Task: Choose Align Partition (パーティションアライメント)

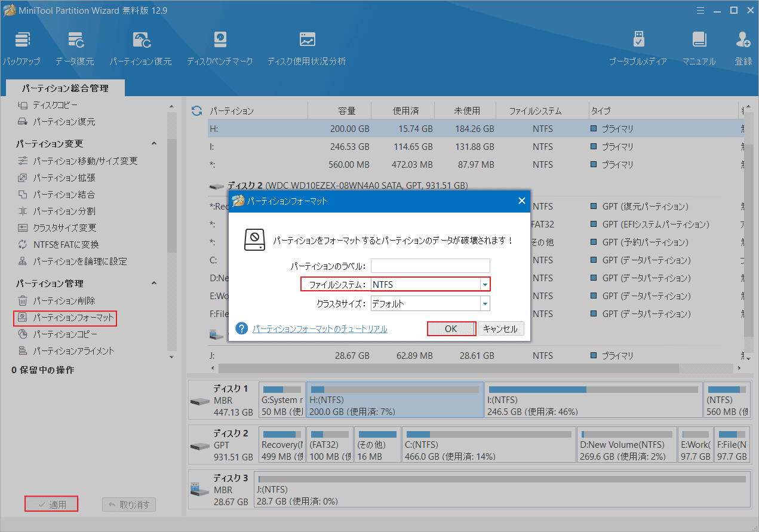Action: [x=65, y=351]
